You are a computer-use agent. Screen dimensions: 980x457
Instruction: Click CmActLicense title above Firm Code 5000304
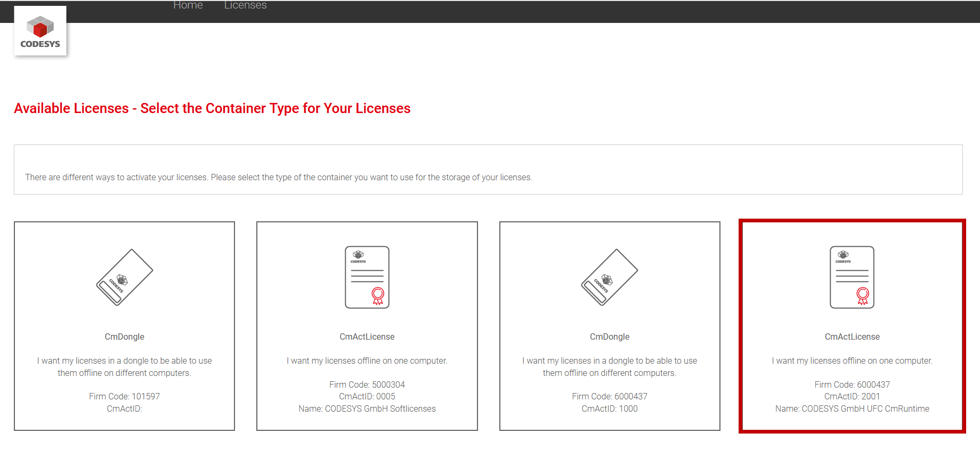(x=367, y=336)
